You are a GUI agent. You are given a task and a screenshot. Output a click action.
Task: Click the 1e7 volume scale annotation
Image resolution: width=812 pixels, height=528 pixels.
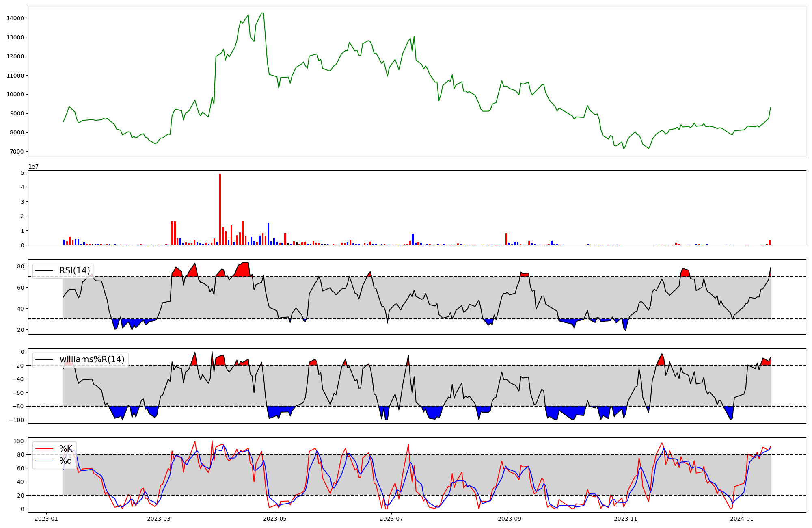click(x=33, y=167)
